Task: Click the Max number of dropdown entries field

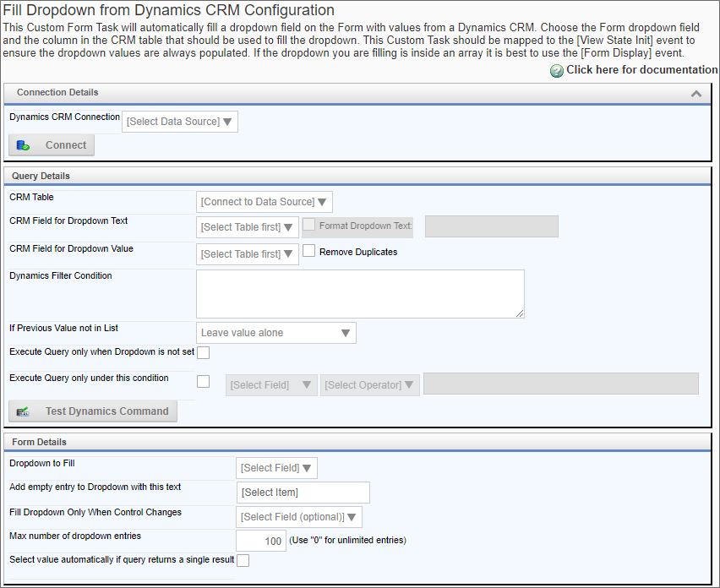Action: click(261, 541)
